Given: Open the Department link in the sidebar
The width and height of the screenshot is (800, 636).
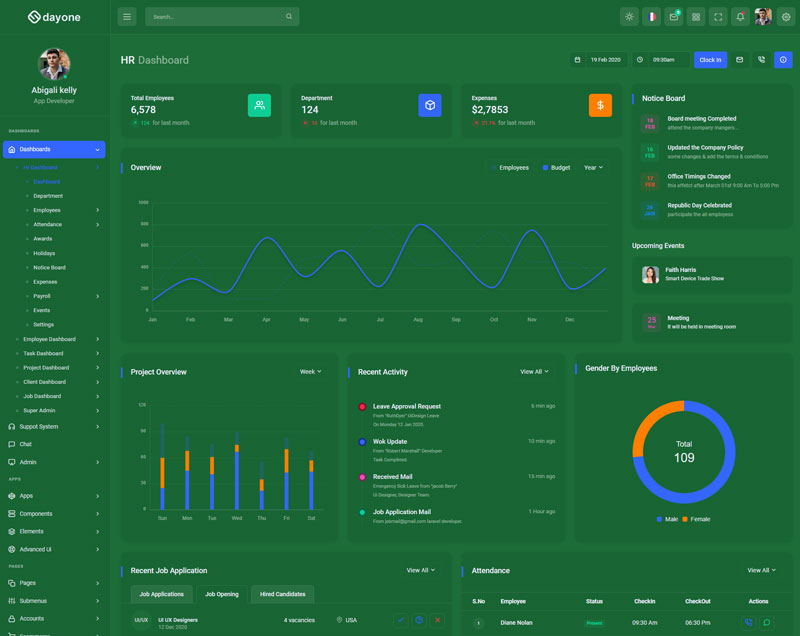Looking at the screenshot, I should pyautogui.click(x=48, y=196).
